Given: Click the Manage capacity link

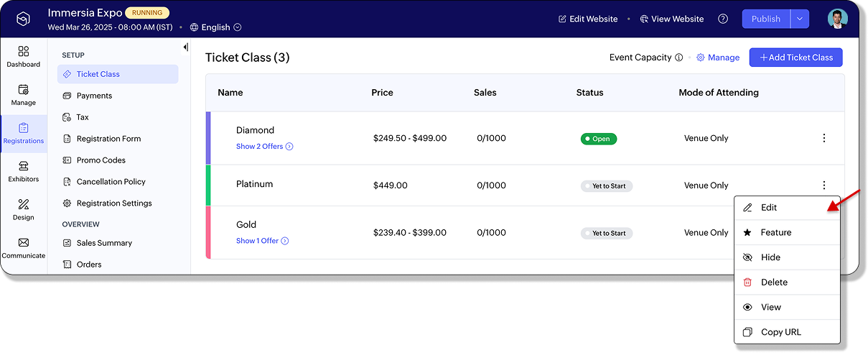Looking at the screenshot, I should (718, 58).
